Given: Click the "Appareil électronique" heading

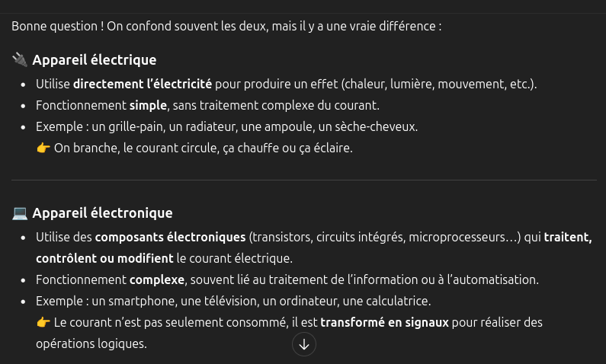Looking at the screenshot, I should pyautogui.click(x=102, y=213).
